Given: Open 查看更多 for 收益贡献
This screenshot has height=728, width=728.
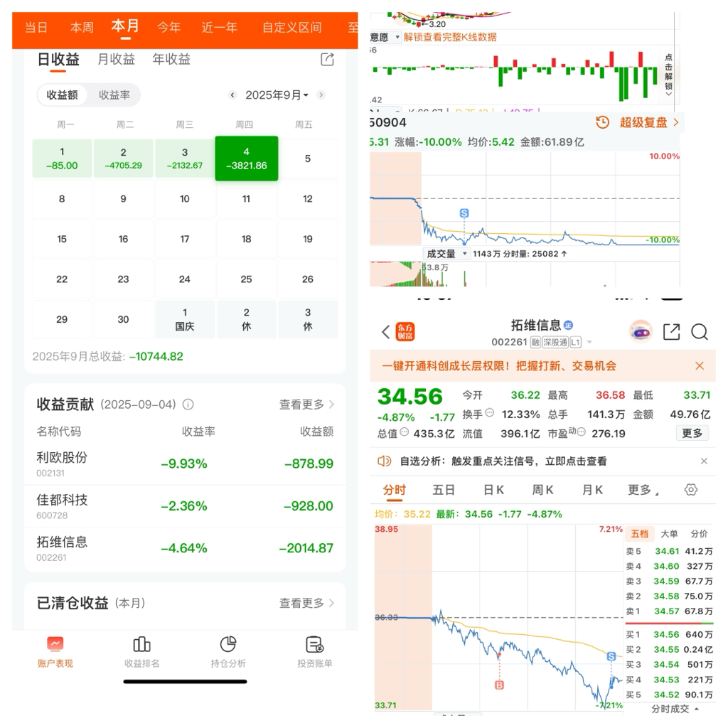Looking at the screenshot, I should (x=306, y=405).
